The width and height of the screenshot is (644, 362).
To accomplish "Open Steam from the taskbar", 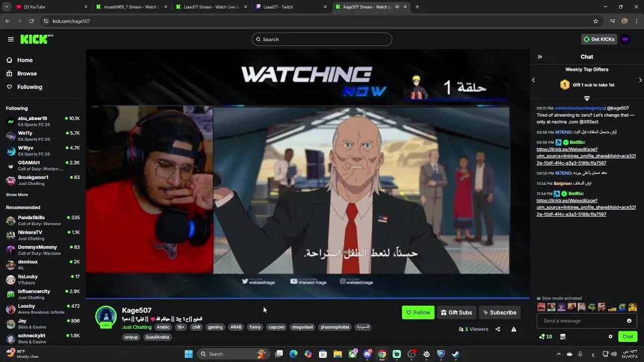I will pos(455,354).
